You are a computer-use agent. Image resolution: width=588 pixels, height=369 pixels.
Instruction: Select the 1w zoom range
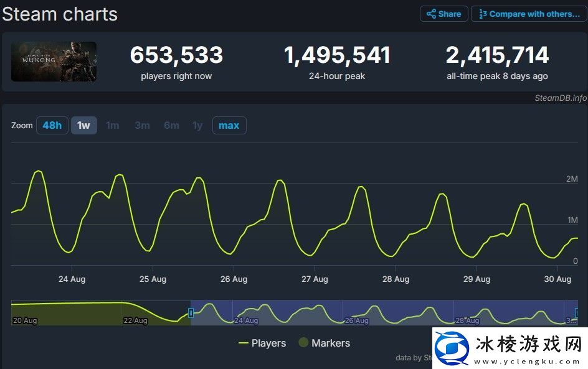click(x=83, y=125)
